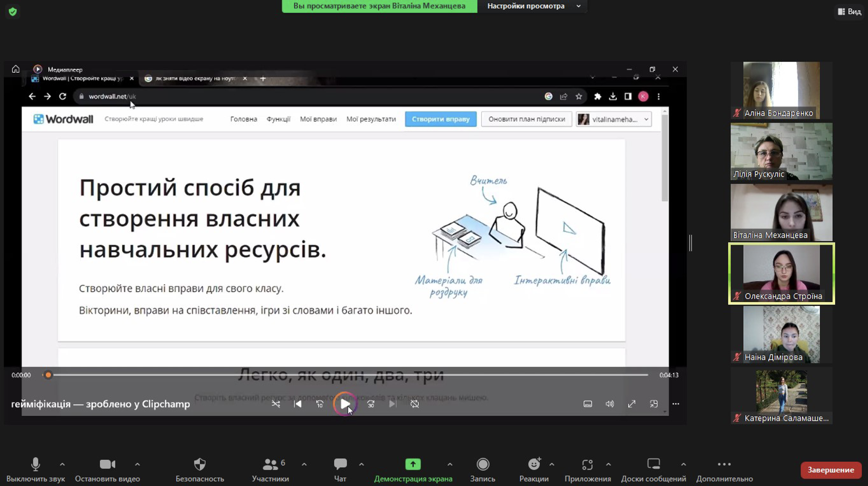The image size is (868, 486).
Task: Toggle repeat mode in media player
Action: click(415, 404)
